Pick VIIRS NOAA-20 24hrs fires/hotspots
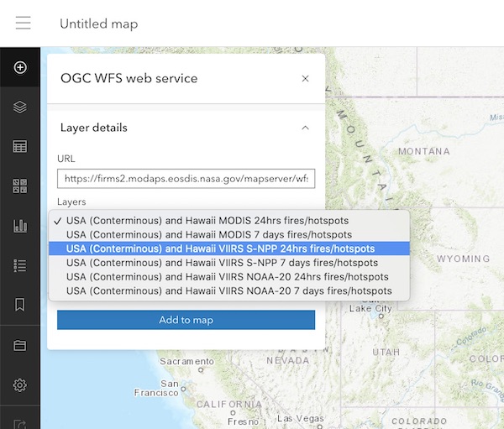 point(229,277)
